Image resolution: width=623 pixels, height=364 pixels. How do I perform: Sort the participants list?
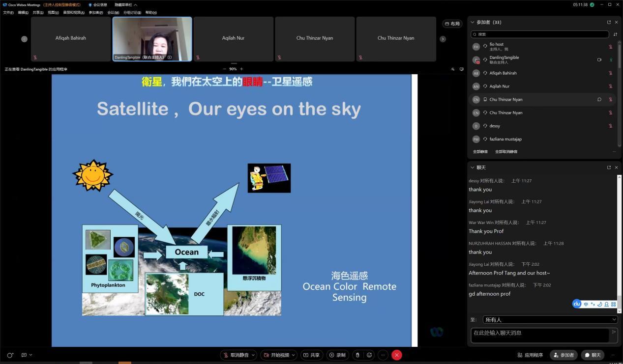coord(615,34)
